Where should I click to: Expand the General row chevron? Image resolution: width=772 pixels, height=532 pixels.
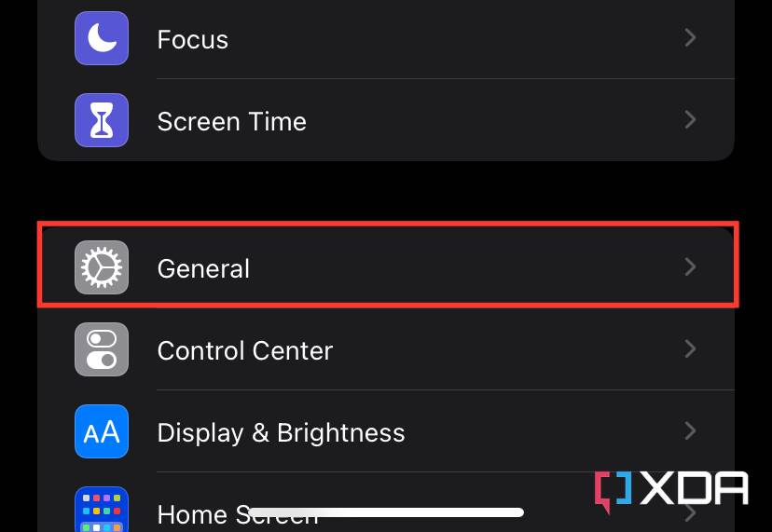coord(691,267)
